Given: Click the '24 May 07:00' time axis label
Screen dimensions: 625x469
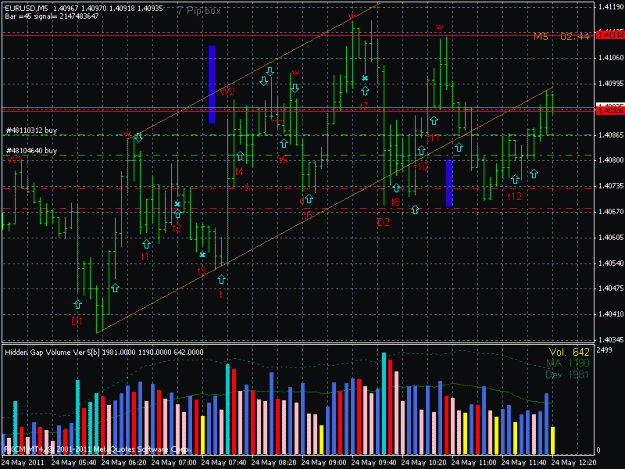Looking at the screenshot, I should pos(174,463).
